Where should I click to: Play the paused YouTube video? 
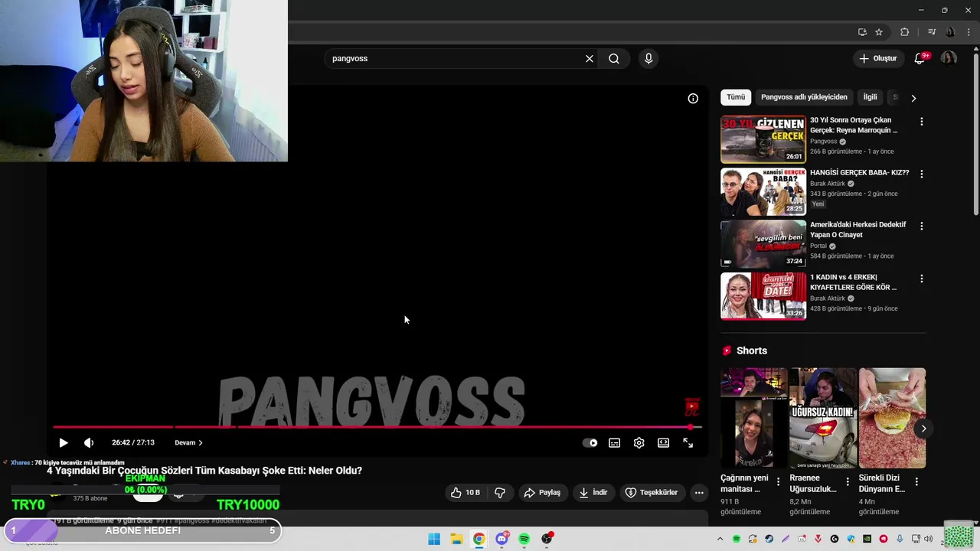click(x=64, y=442)
